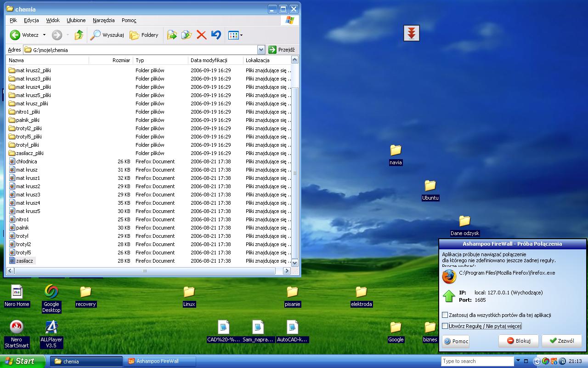Select the mat krusz2_pliki folder
Viewport: 588px width, 368px height.
(30, 70)
